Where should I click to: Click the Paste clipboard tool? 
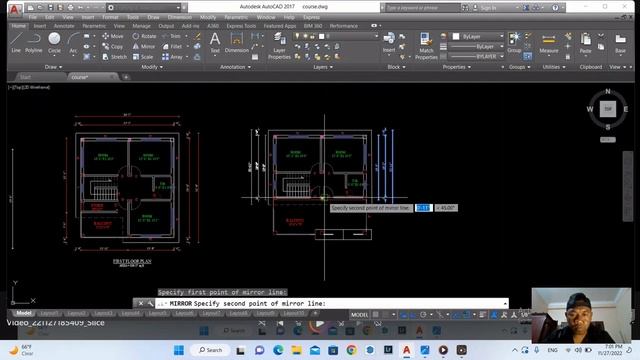point(585,44)
